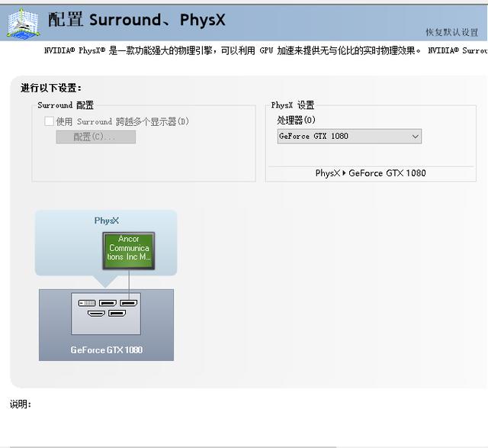
Task: Click the PhysX bubble title
Action: click(107, 221)
